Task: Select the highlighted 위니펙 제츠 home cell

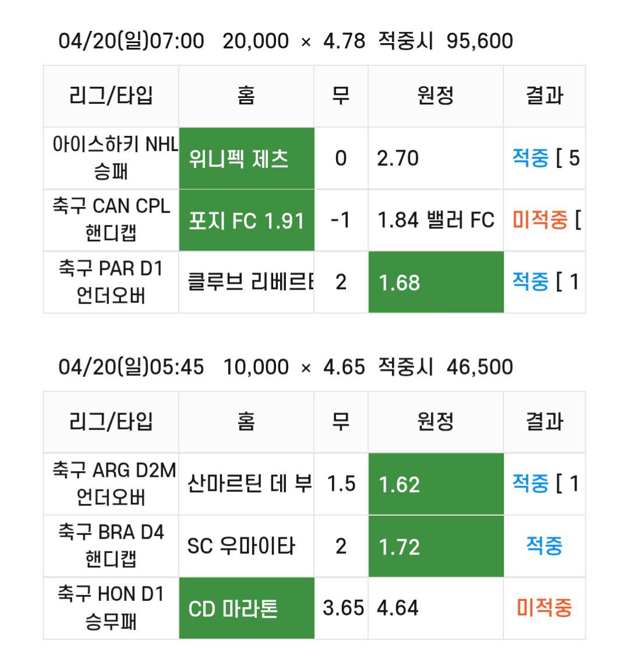Action: point(246,158)
